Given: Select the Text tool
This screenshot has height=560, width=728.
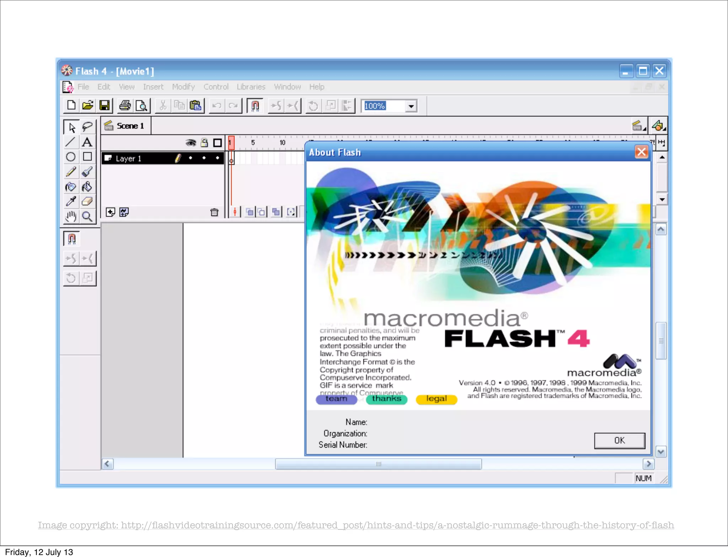Looking at the screenshot, I should [x=87, y=142].
